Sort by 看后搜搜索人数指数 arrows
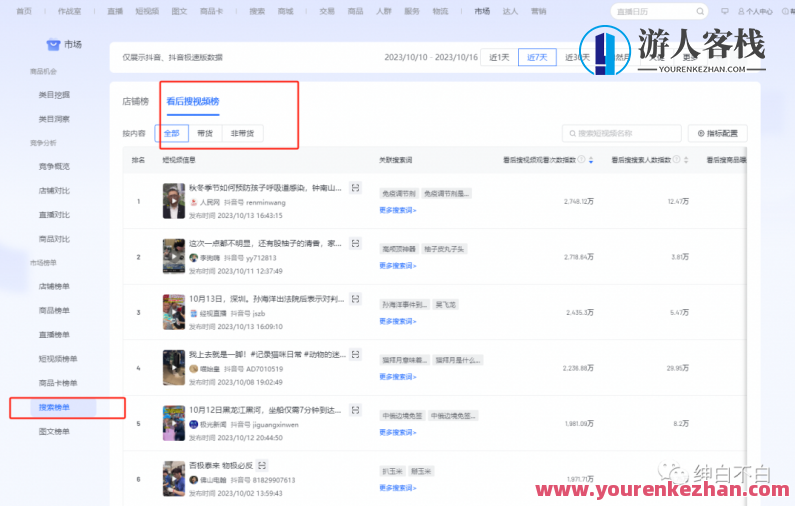 pyautogui.click(x=686, y=160)
